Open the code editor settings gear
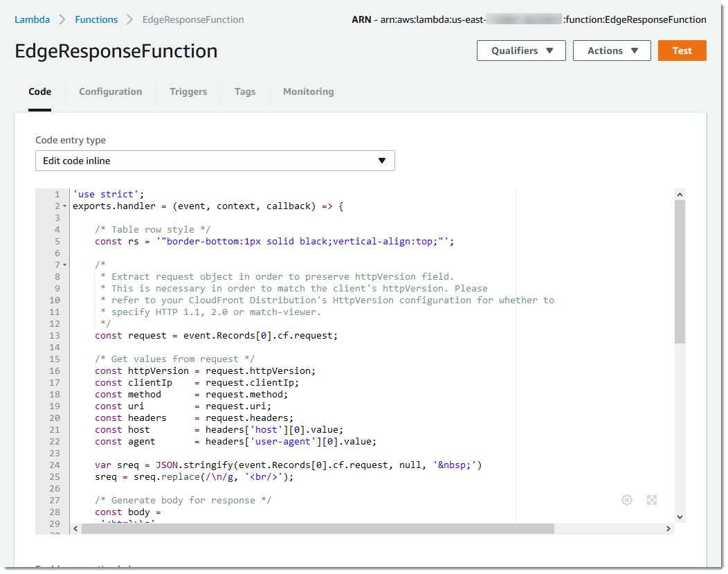This screenshot has height=574, width=728. [x=627, y=500]
